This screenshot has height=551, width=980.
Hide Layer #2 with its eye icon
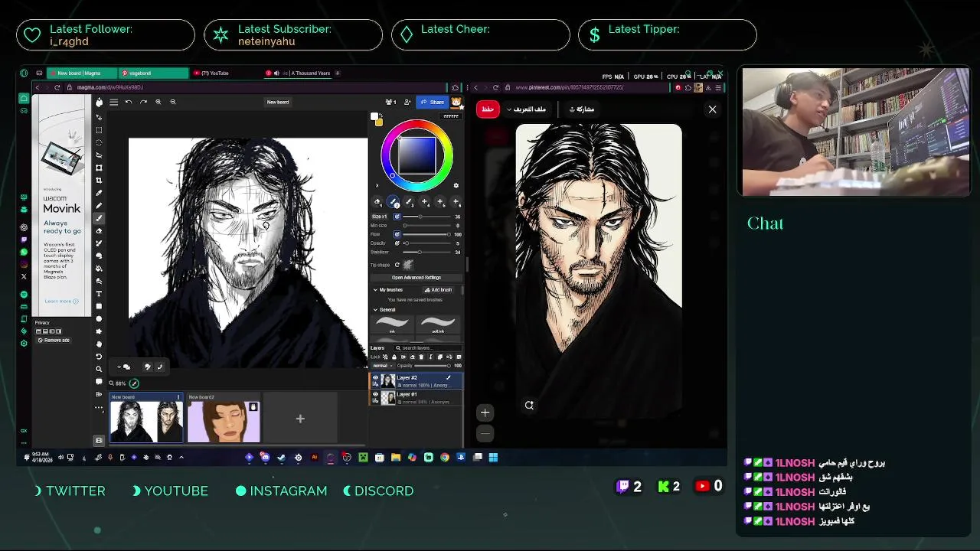[x=376, y=378]
